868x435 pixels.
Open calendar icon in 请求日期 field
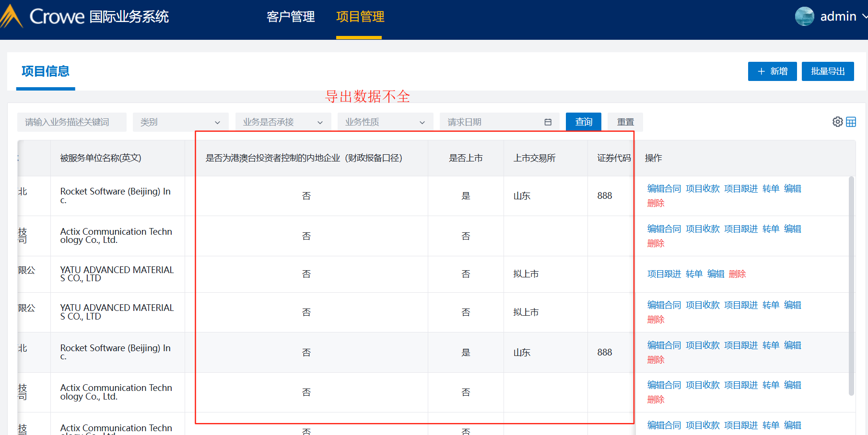[x=548, y=122]
